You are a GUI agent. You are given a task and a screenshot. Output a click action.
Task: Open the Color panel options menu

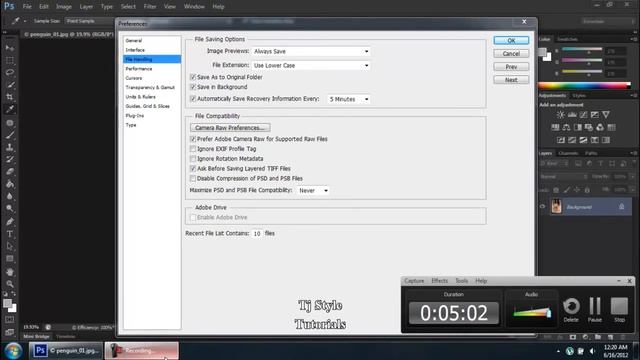[x=633, y=39]
